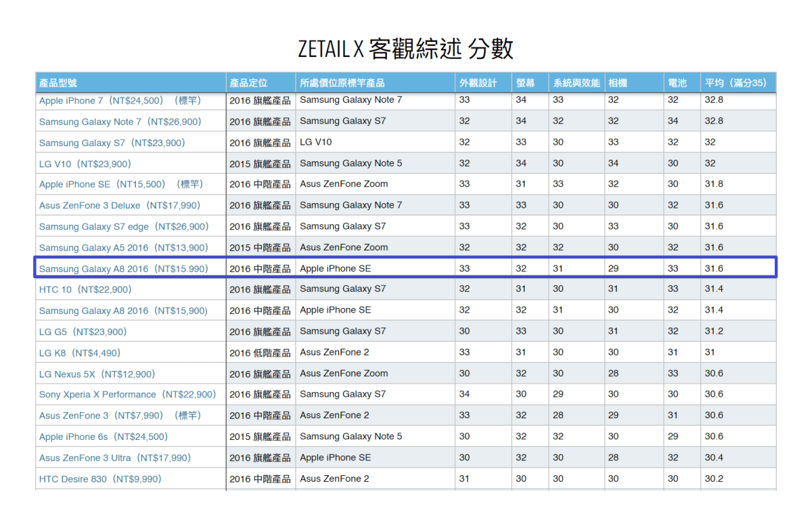Open the Apple iPhone 7 (NT$24,500) product link
Image resolution: width=812 pixels, height=509 pixels.
coord(120,101)
